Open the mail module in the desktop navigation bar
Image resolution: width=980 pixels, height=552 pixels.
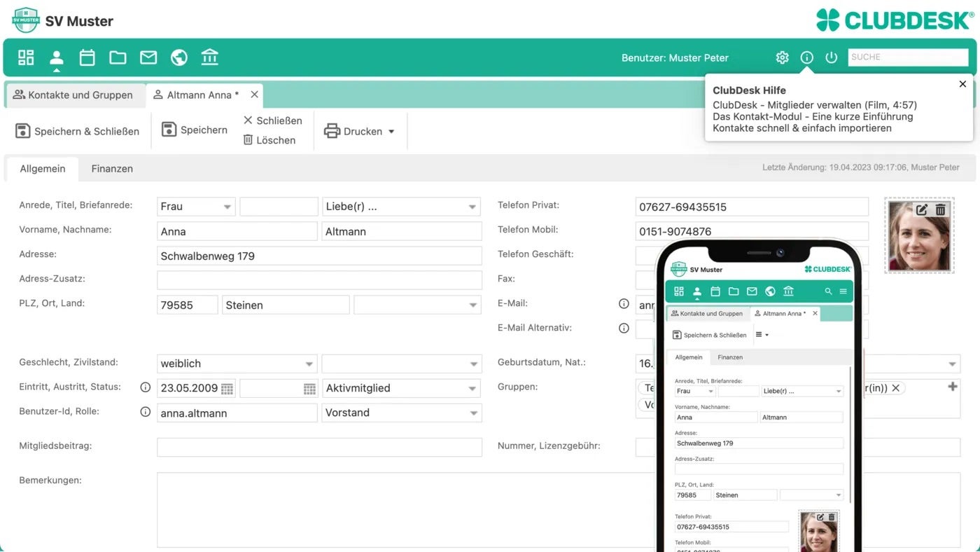click(148, 57)
